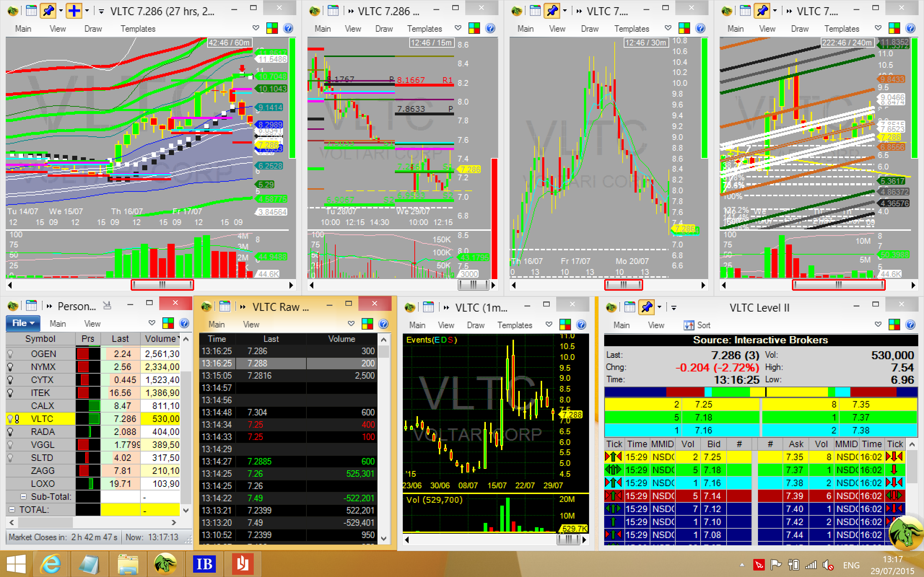924x577 pixels.
Task: Toggle blue crosshair tool in 60m chart
Action: (x=74, y=11)
